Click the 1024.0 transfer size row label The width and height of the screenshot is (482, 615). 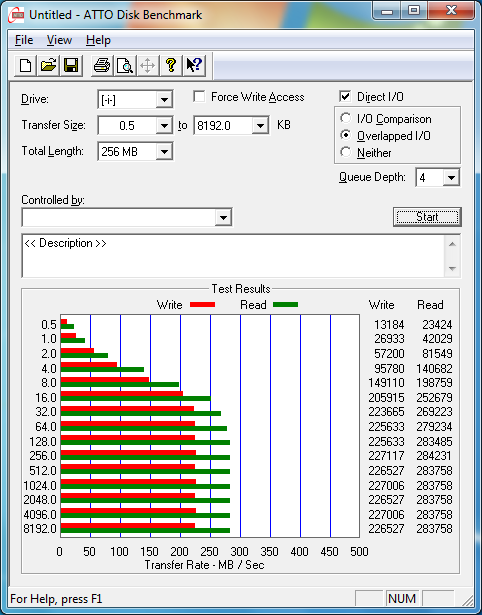(40, 486)
